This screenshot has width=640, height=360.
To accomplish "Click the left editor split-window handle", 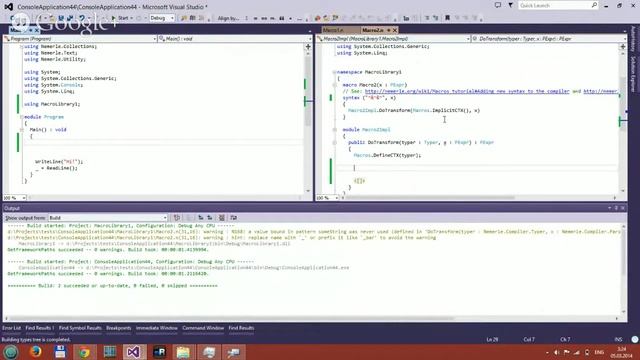I will point(308,47).
